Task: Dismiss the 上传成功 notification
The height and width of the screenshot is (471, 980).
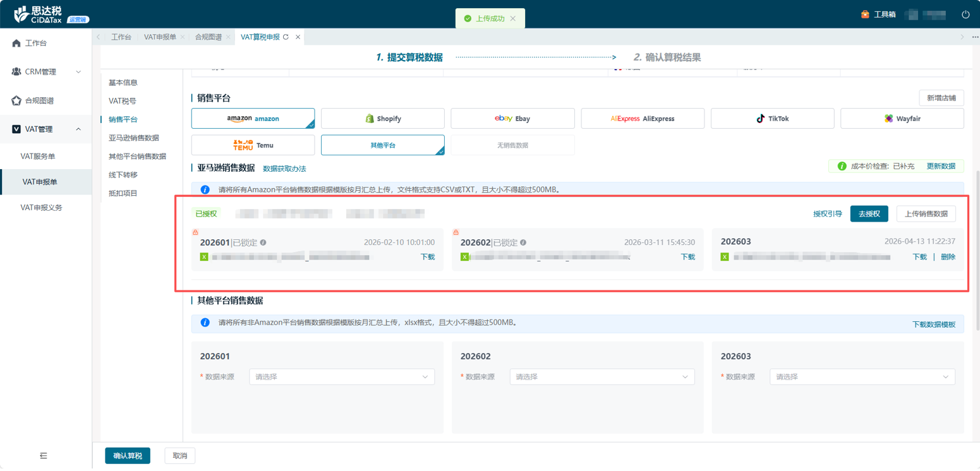Action: [x=513, y=19]
